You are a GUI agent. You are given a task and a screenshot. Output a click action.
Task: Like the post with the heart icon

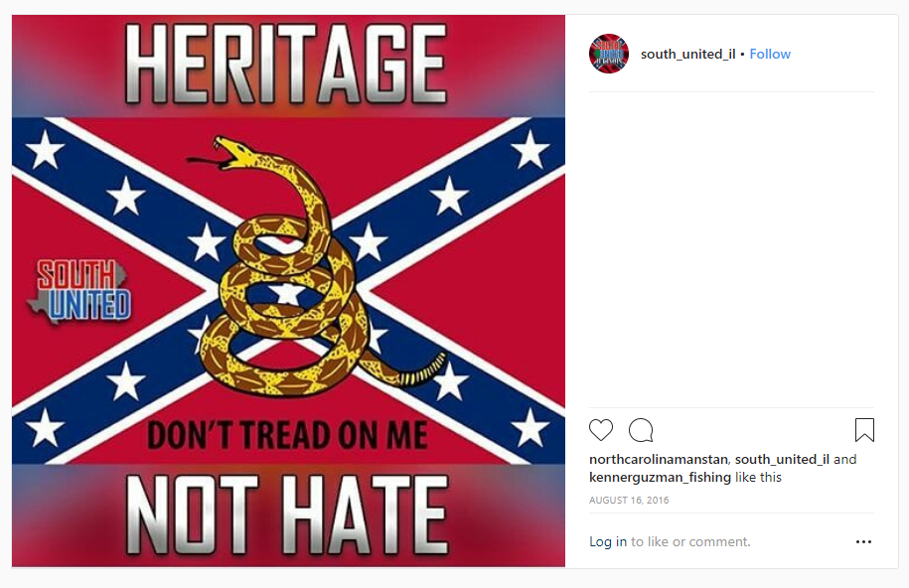(601, 430)
